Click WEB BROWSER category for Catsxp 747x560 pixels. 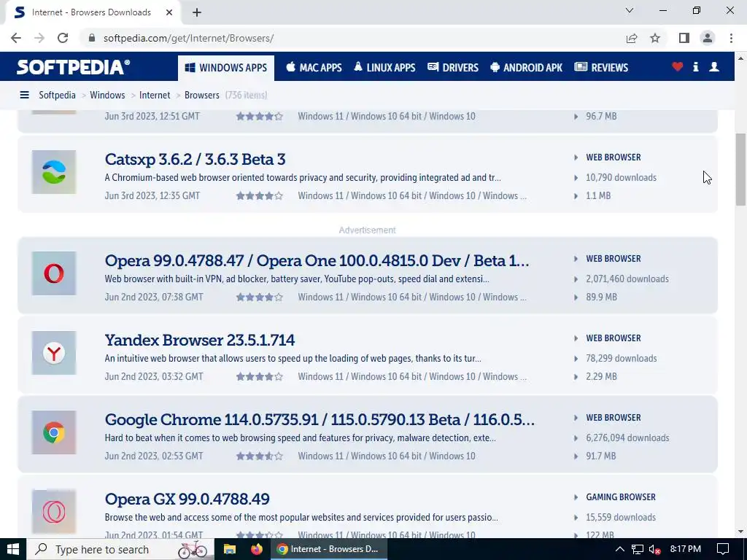click(x=613, y=157)
